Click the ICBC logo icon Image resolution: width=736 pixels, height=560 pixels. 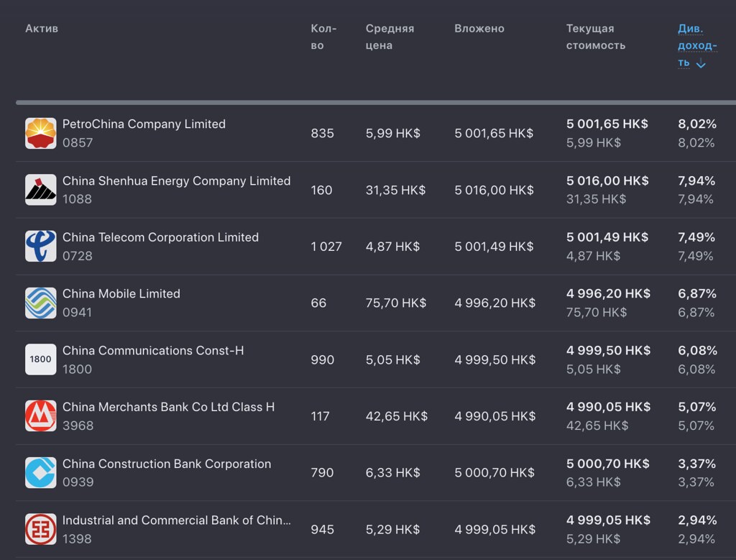(40, 529)
